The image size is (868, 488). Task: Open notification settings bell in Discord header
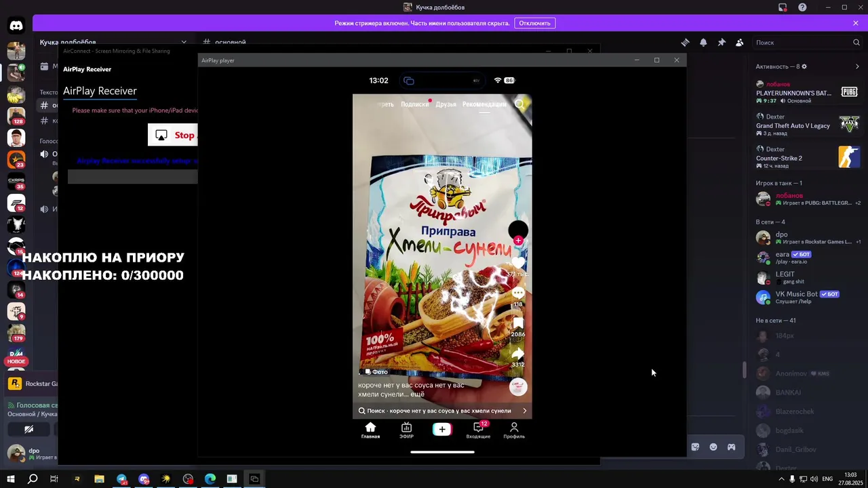click(703, 42)
